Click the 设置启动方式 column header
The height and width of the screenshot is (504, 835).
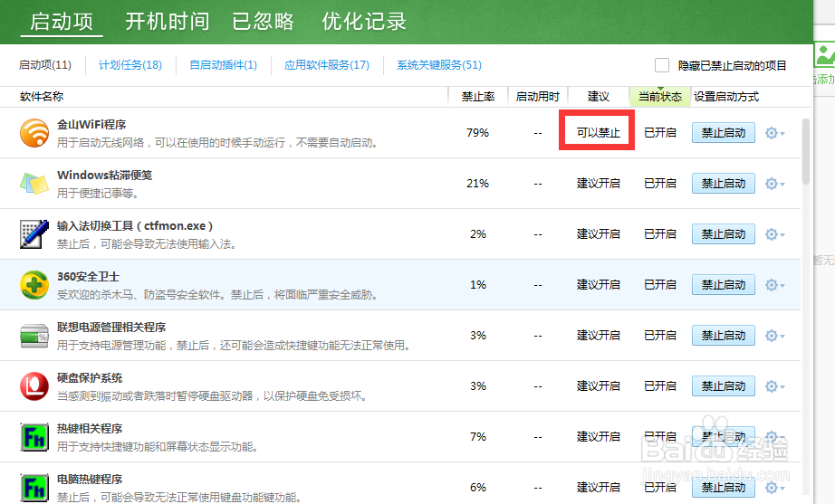click(x=726, y=97)
